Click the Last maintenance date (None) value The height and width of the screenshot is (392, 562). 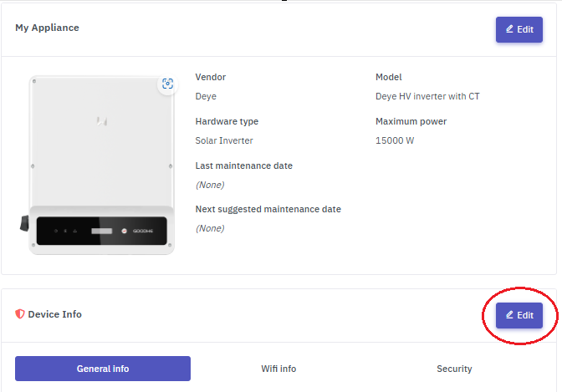click(x=210, y=185)
